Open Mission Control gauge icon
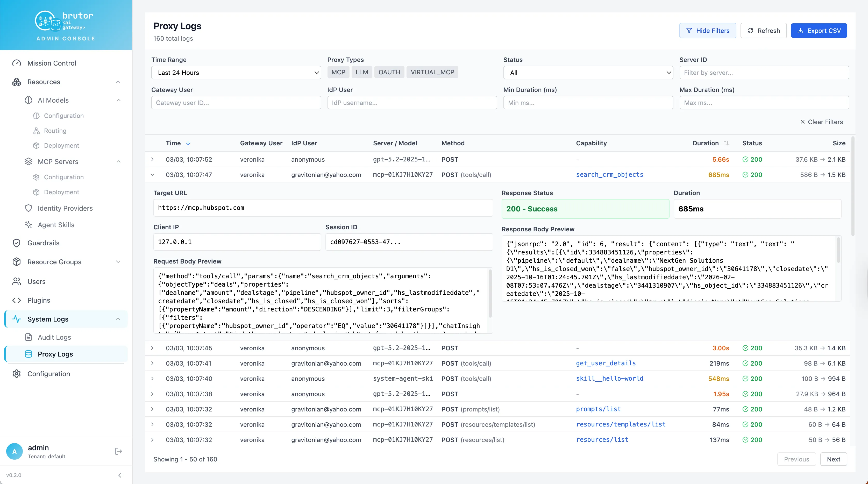Screen dimensions: 868x484 coord(17,63)
